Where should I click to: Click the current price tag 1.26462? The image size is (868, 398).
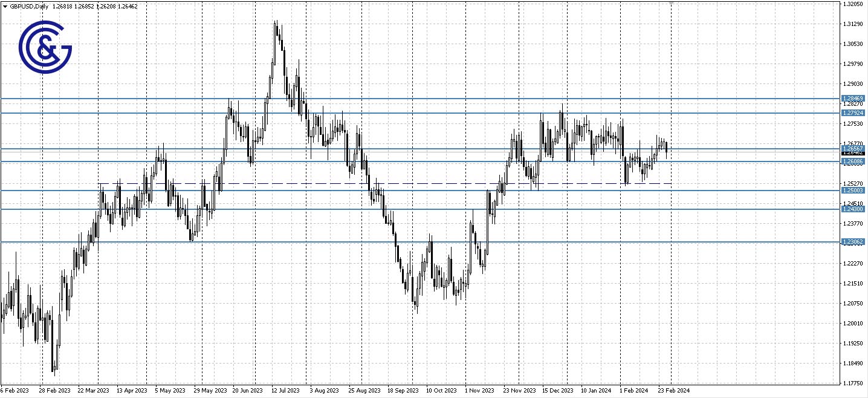853,153
